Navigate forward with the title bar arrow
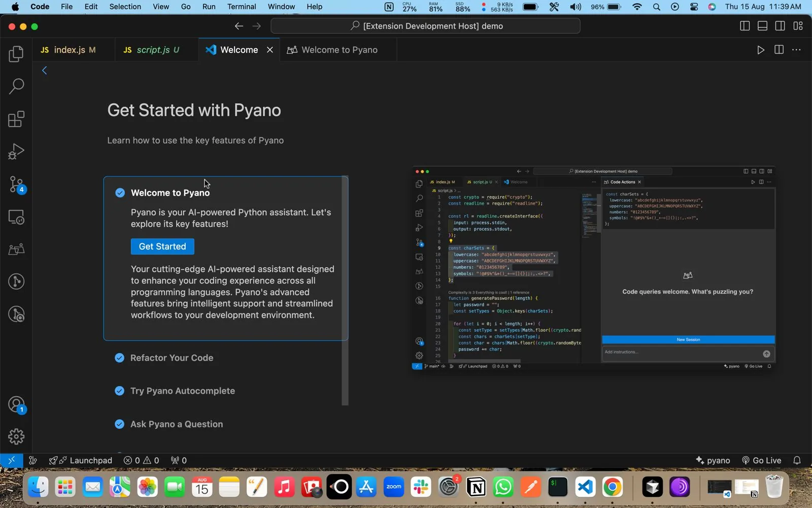 [x=257, y=26]
